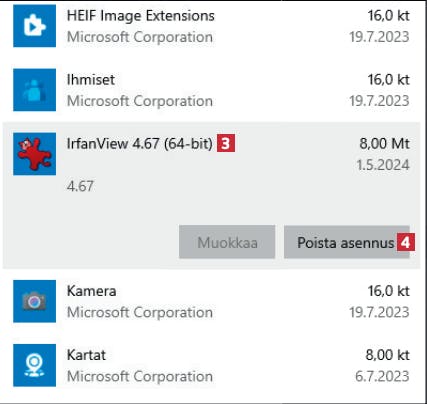
Task: Click the 6.7.2023 date for Kartat
Action: [382, 376]
